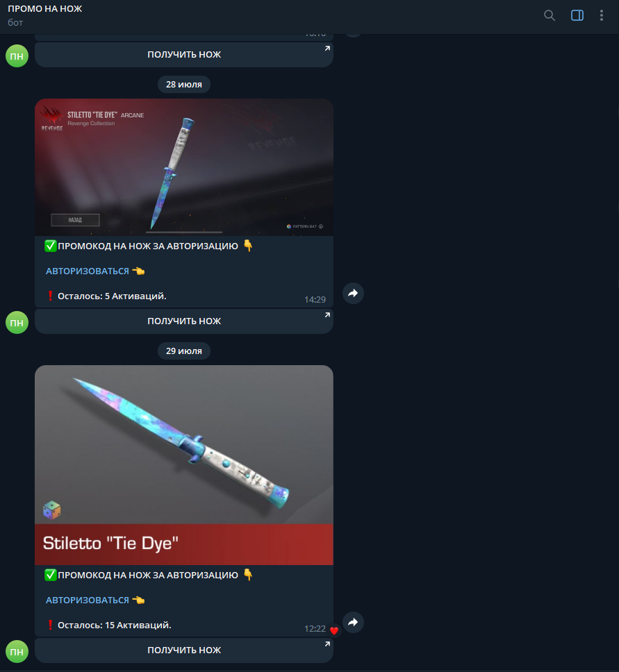Image resolution: width=619 pixels, height=672 pixels.
Task: Click ПОЛУЧИТЬ НОЖ under 28 июля post
Action: click(x=184, y=321)
